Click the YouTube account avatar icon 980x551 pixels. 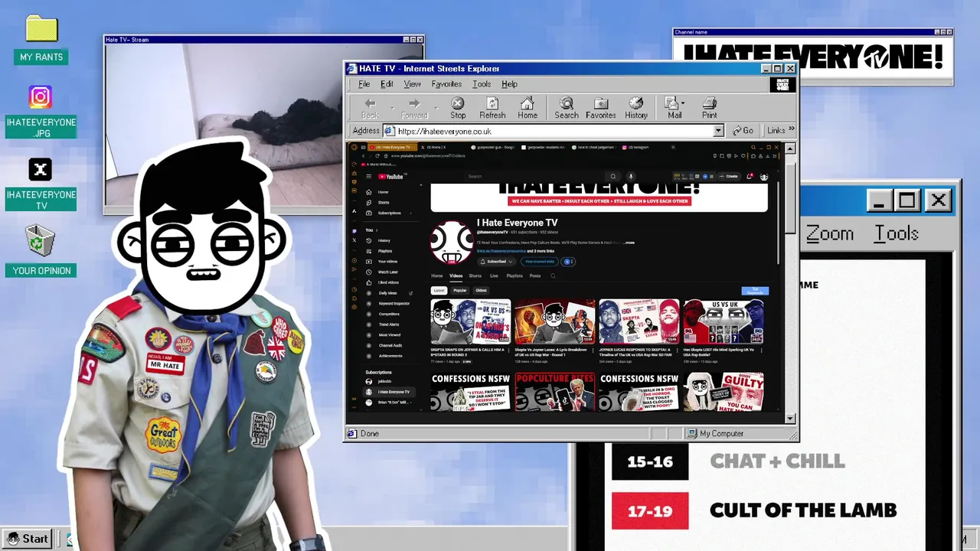coord(764,177)
